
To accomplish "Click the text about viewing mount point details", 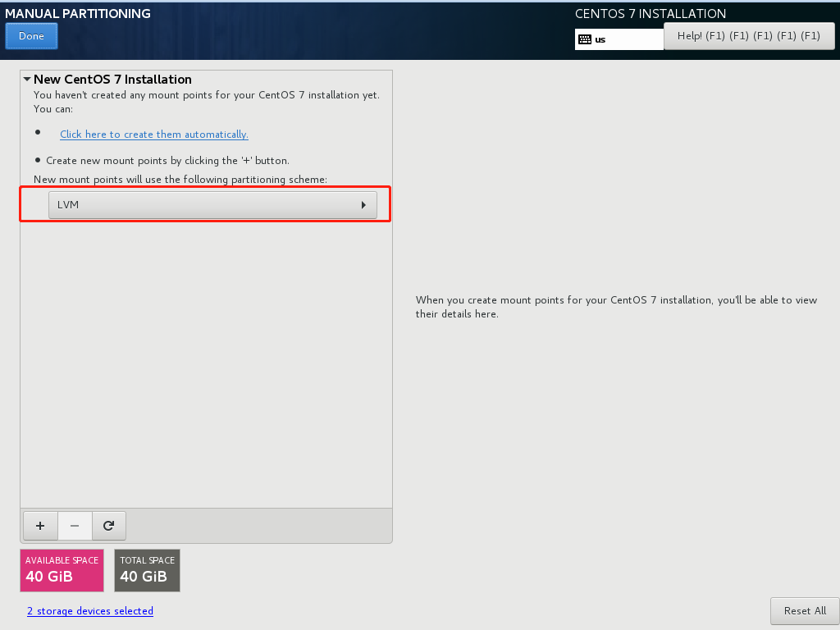I will [x=616, y=307].
